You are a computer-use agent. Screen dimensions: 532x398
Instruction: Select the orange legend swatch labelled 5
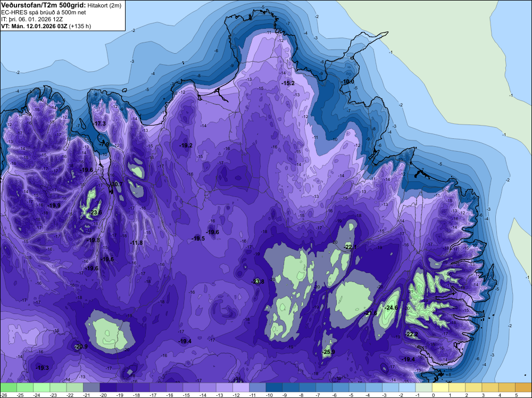click(x=523, y=387)
